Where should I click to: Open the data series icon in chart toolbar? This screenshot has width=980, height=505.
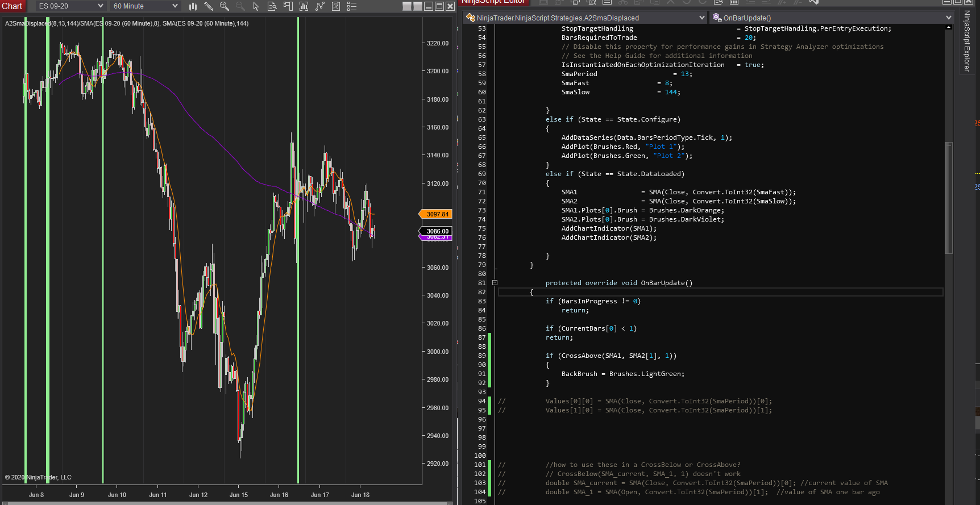(x=304, y=6)
